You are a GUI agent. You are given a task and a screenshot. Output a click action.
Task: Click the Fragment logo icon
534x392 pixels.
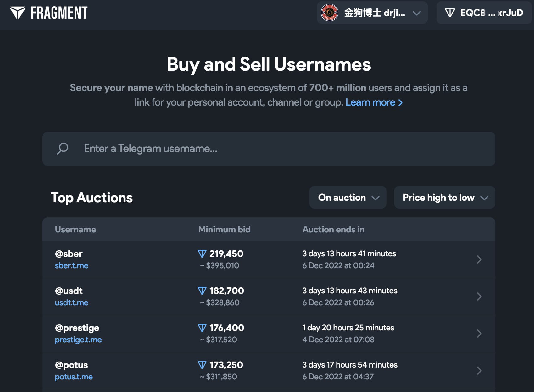coord(18,13)
